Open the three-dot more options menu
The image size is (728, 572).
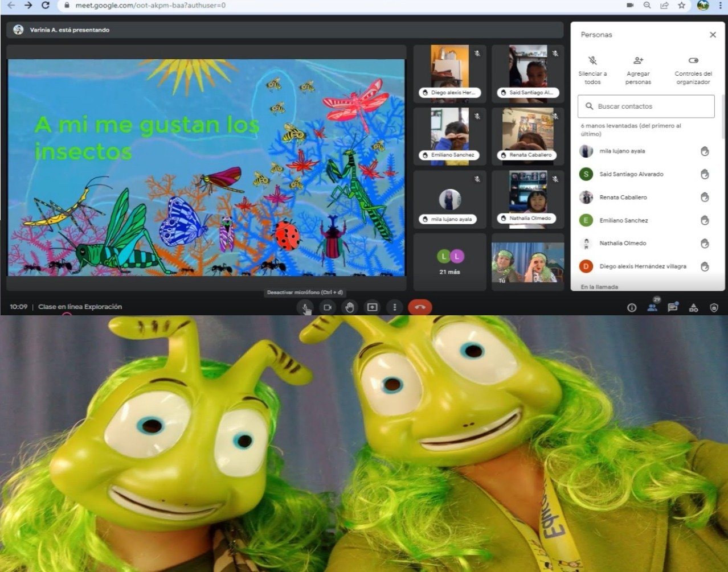pos(395,307)
